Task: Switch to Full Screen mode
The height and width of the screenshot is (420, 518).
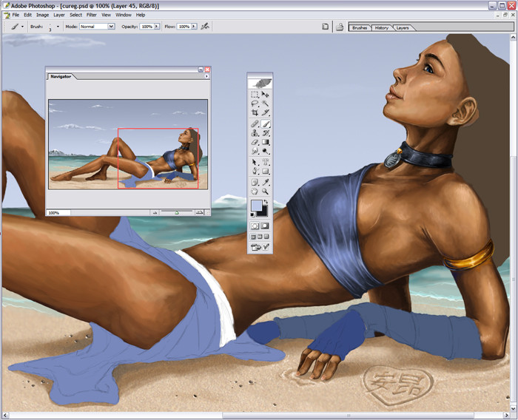Action: pyautogui.click(x=267, y=237)
